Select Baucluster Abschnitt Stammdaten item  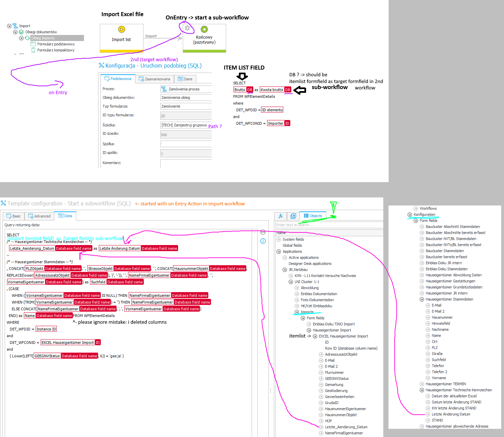pos(453,227)
